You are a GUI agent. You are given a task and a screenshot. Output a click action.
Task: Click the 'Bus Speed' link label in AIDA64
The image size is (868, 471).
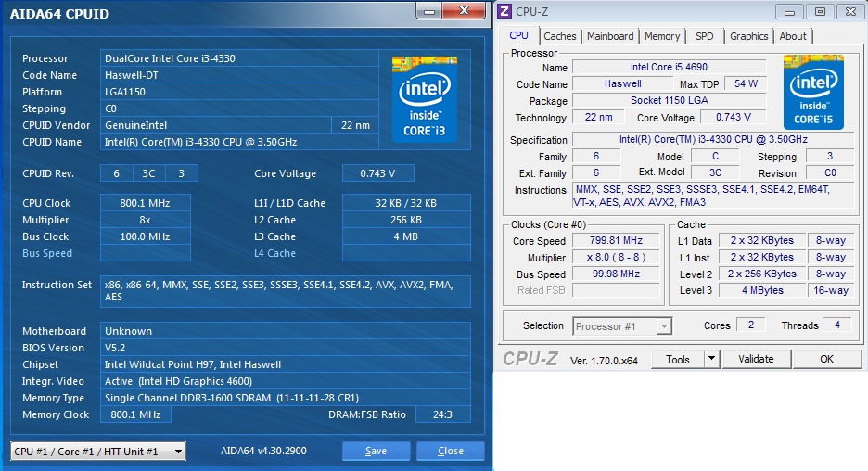click(47, 253)
